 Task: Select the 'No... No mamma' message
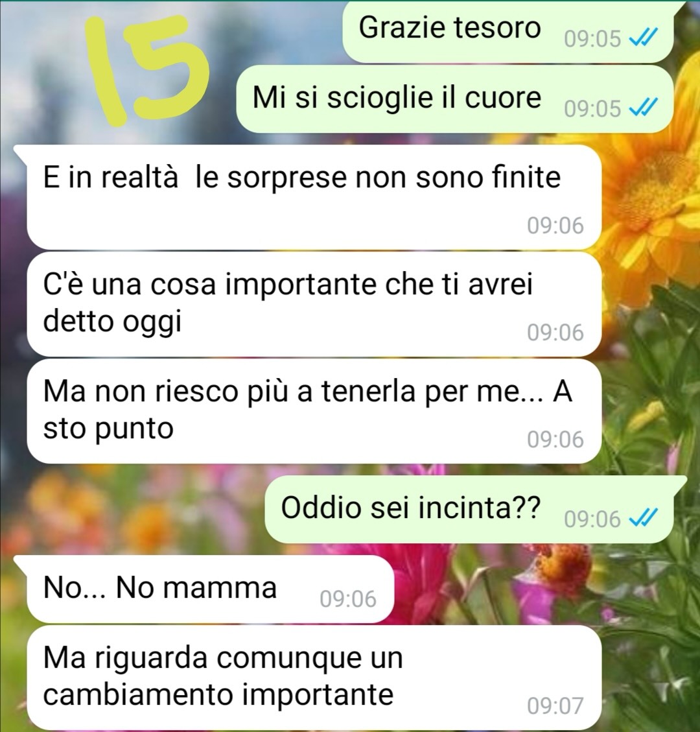click(x=210, y=589)
